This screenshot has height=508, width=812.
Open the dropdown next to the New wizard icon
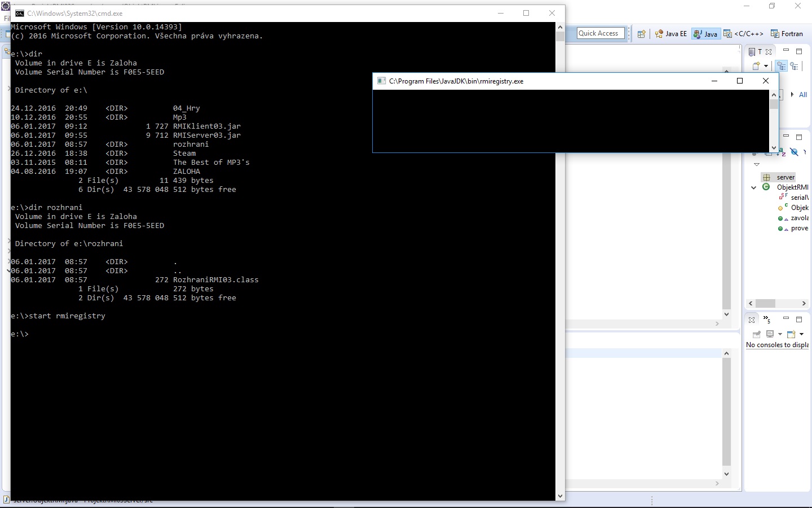pos(766,66)
